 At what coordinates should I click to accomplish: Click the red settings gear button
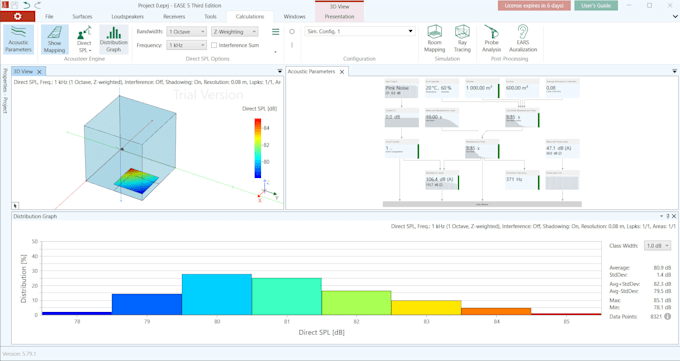pos(17,16)
